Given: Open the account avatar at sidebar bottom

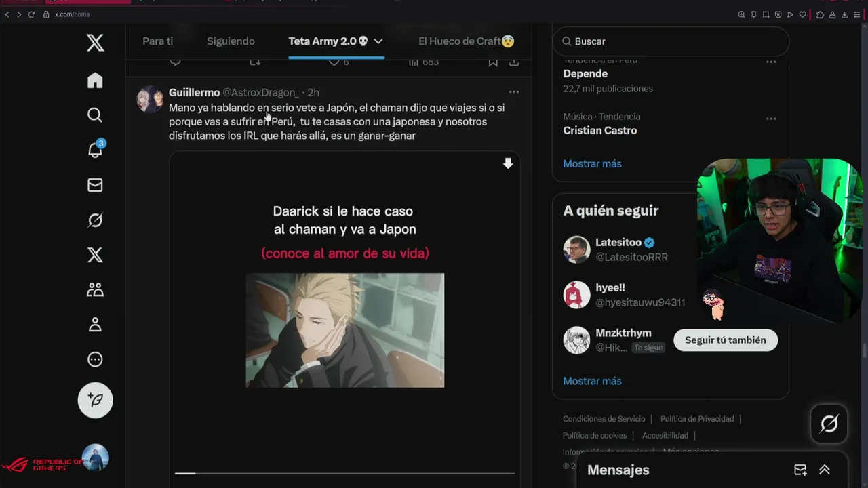Looking at the screenshot, I should coord(95,457).
